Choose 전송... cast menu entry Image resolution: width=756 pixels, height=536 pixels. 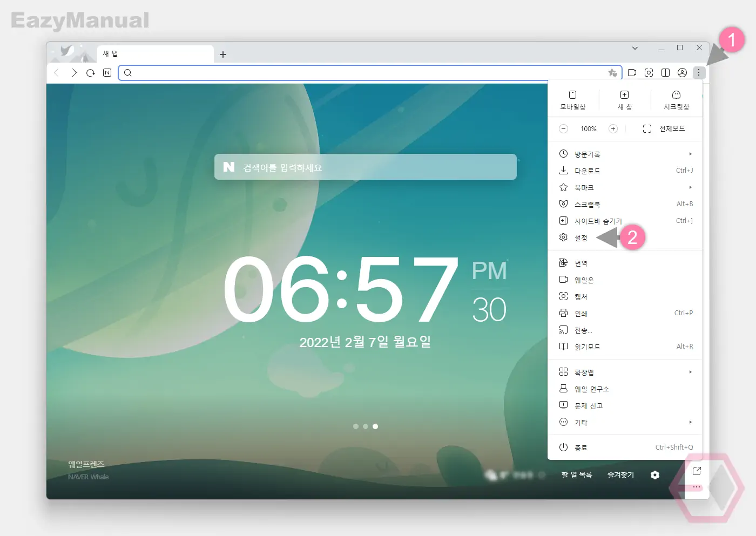(625, 330)
